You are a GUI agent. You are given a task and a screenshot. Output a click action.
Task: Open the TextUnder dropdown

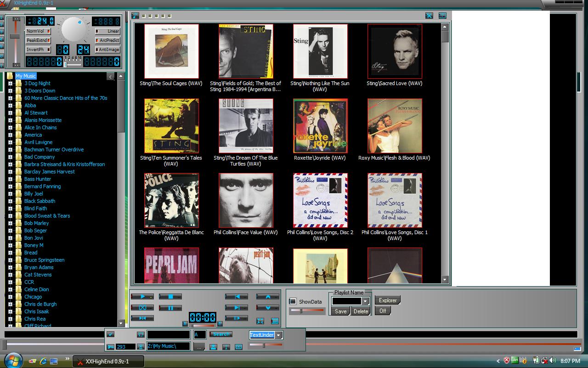pos(278,335)
